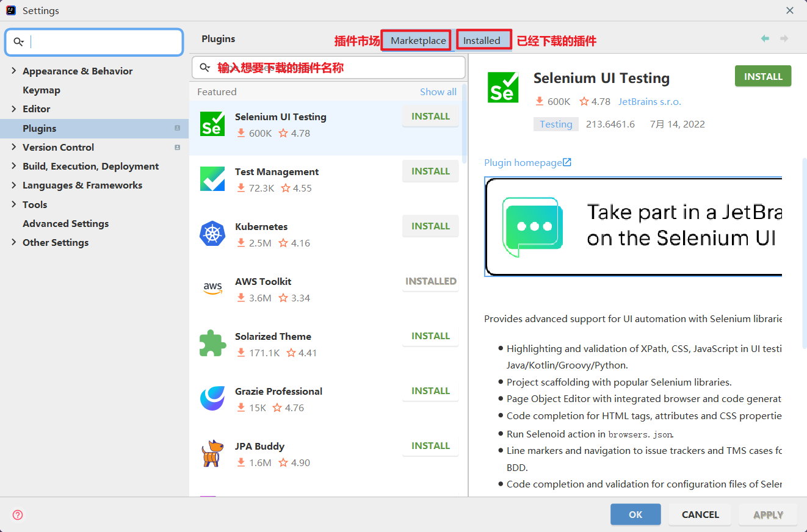Click the back navigation arrow
Viewport: 807px width, 532px height.
765,38
